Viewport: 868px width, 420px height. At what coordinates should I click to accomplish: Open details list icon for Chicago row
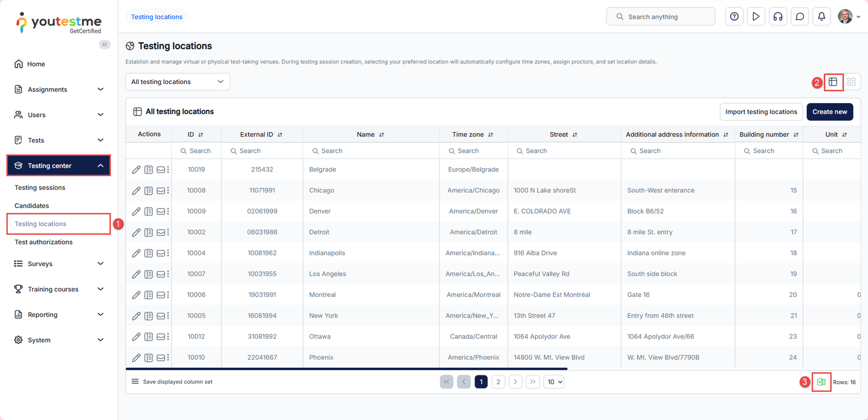click(x=149, y=191)
